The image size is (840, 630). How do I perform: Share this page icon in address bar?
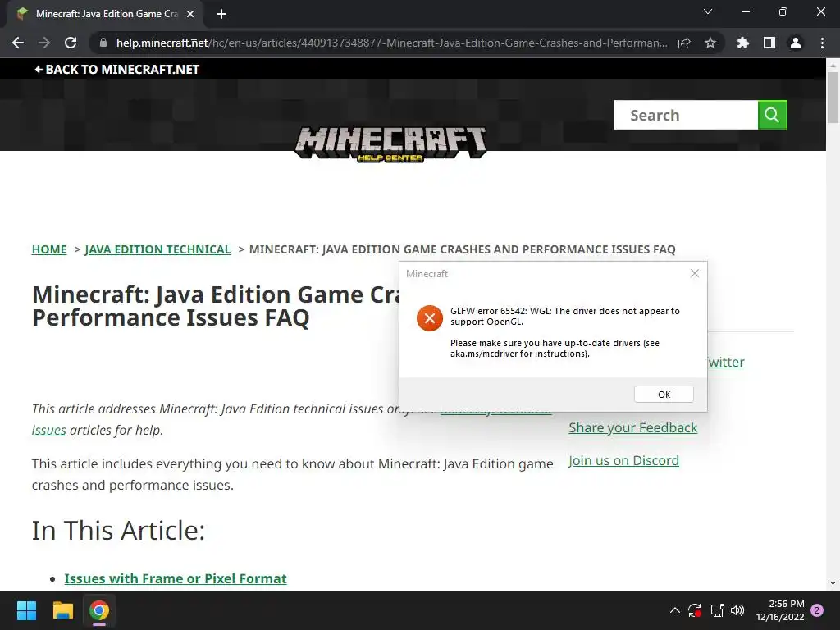[684, 43]
